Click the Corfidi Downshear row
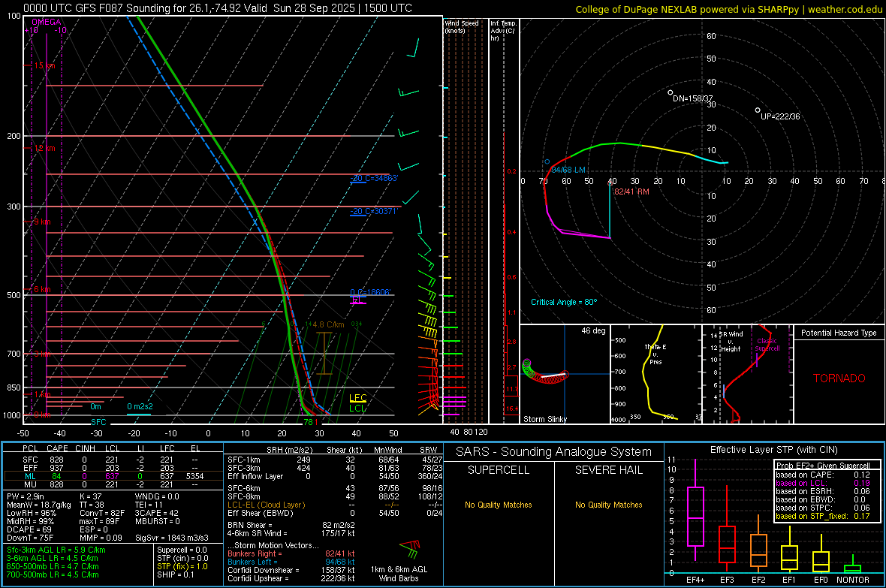Viewport: 886px width, 588px height. 291,570
